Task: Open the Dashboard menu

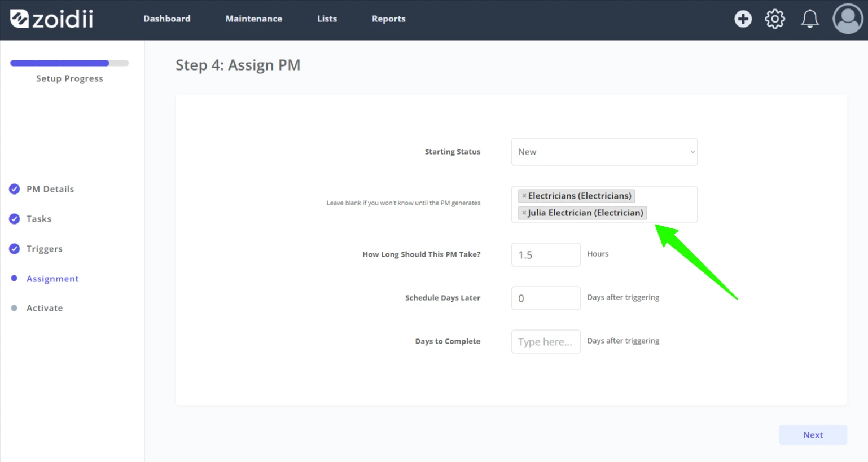Action: coord(167,19)
